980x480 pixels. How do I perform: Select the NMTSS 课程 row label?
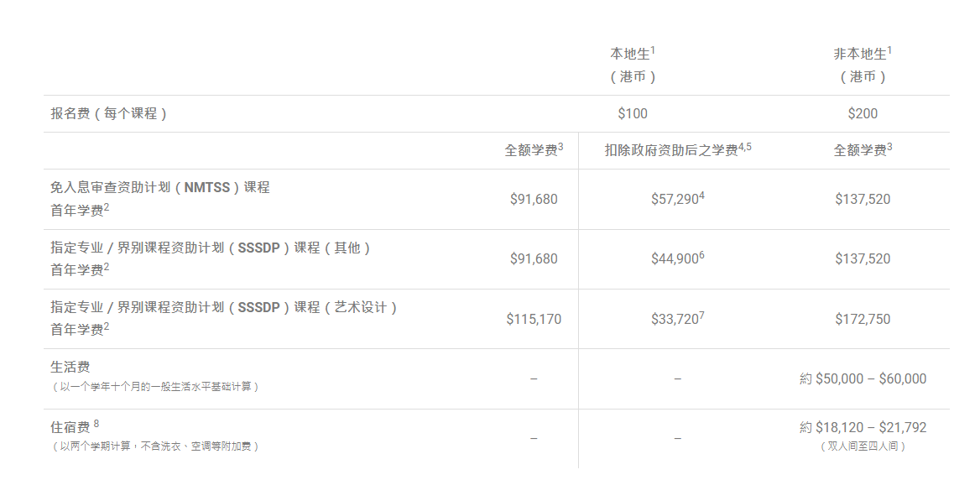[160, 187]
